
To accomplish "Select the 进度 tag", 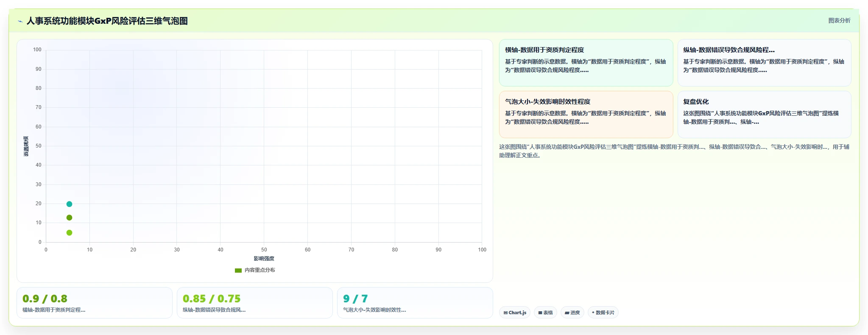I will 572,313.
